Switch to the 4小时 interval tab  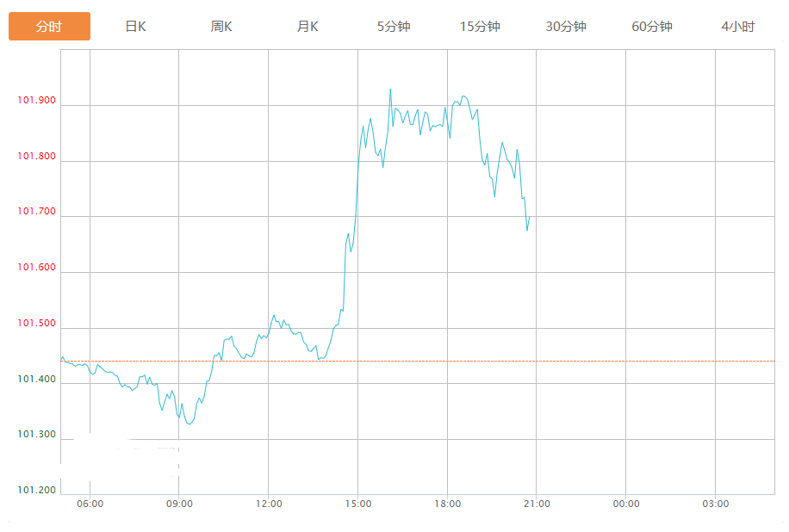click(738, 27)
